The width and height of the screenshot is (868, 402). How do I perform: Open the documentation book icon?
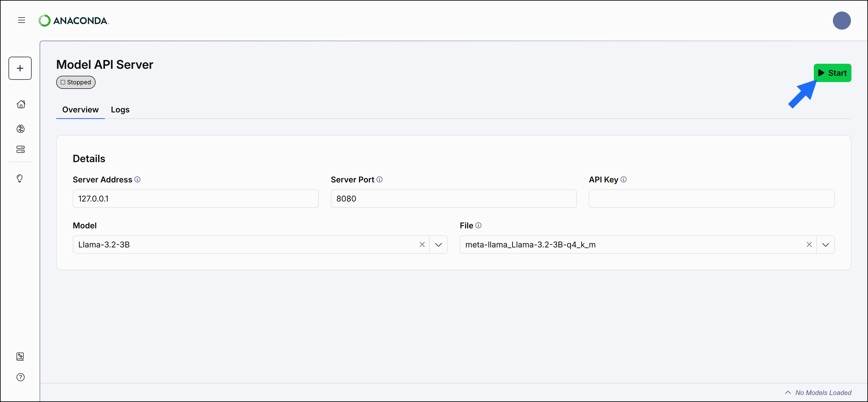click(x=20, y=356)
